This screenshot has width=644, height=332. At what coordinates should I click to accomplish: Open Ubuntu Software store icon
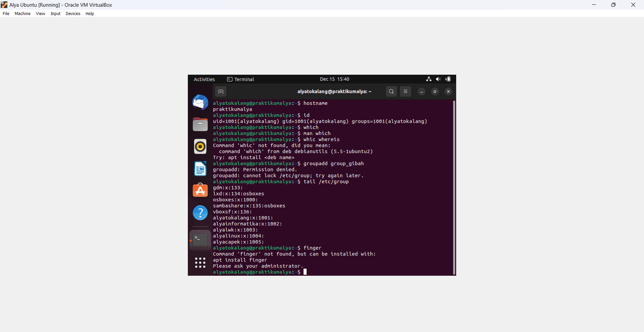[x=200, y=190]
